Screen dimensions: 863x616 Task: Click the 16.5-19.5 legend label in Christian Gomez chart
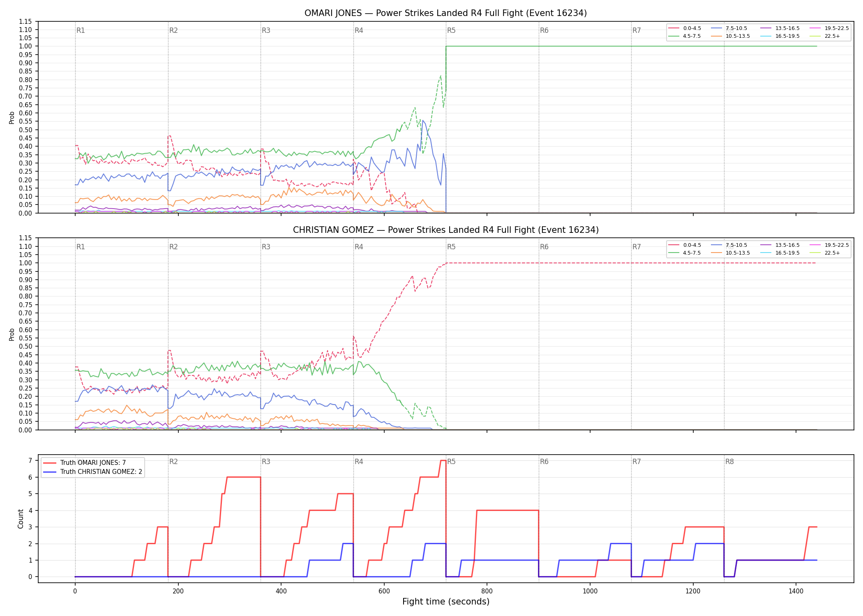click(787, 253)
